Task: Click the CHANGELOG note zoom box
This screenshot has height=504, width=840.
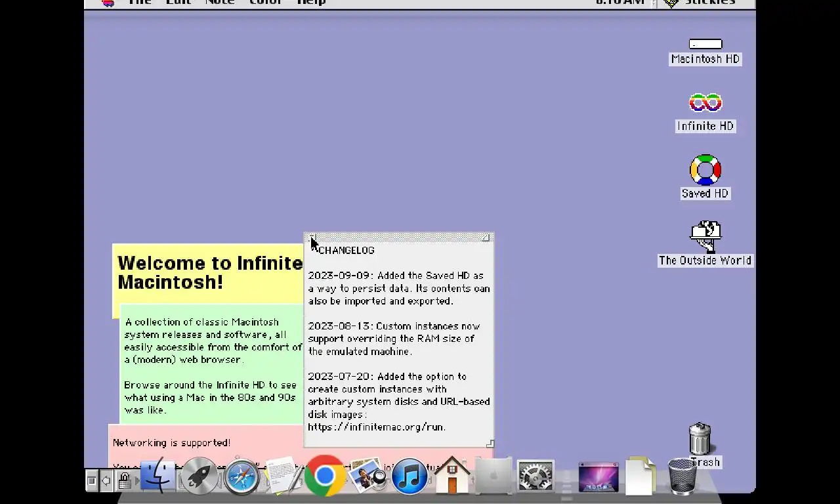Action: (486, 238)
